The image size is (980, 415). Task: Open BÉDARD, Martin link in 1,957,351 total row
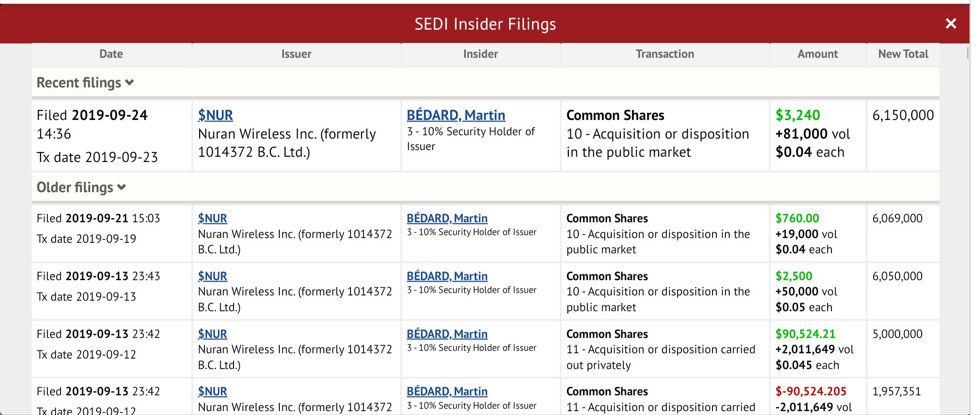click(447, 392)
